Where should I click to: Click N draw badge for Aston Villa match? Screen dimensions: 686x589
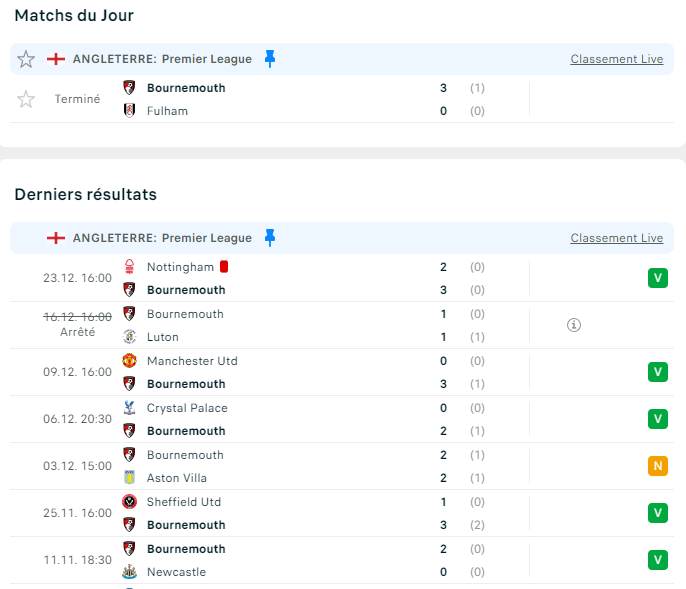[658, 466]
